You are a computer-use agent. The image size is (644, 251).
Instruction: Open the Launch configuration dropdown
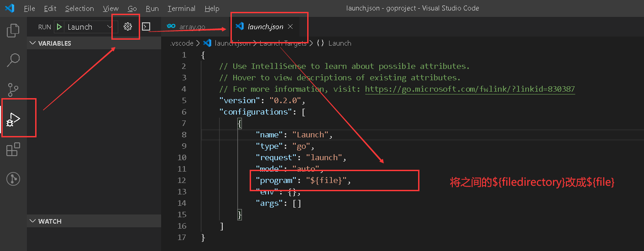pyautogui.click(x=89, y=27)
